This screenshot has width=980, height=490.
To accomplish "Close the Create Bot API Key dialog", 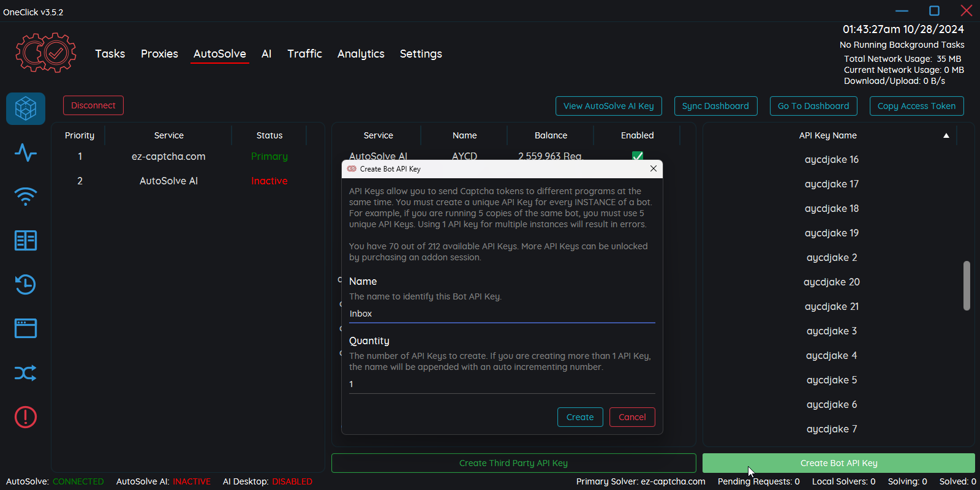I will coord(654,168).
